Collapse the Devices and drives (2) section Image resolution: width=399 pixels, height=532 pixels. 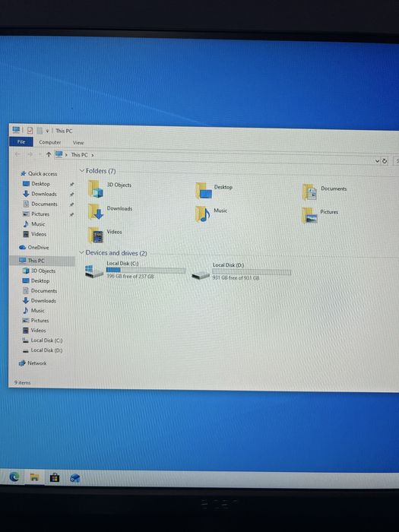pos(81,252)
